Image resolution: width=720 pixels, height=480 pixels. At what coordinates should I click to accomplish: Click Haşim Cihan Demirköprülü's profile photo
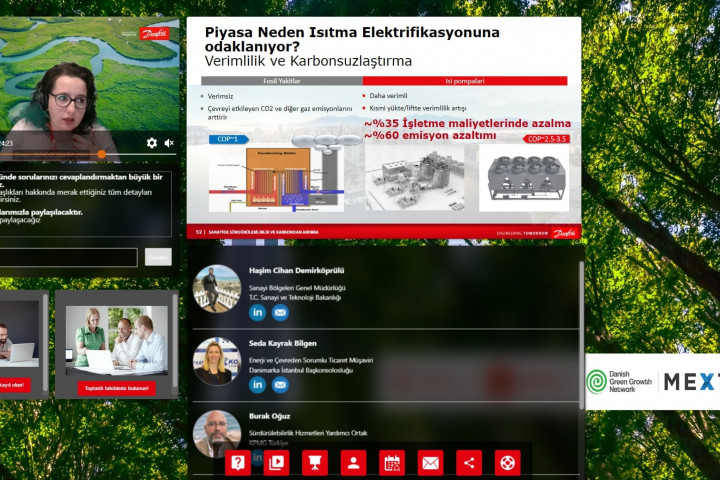pyautogui.click(x=217, y=289)
